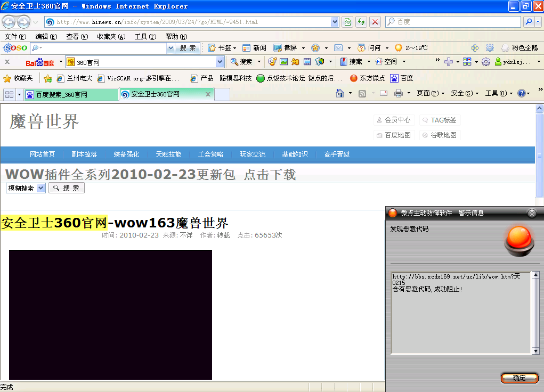Stop loading the page

[375, 22]
